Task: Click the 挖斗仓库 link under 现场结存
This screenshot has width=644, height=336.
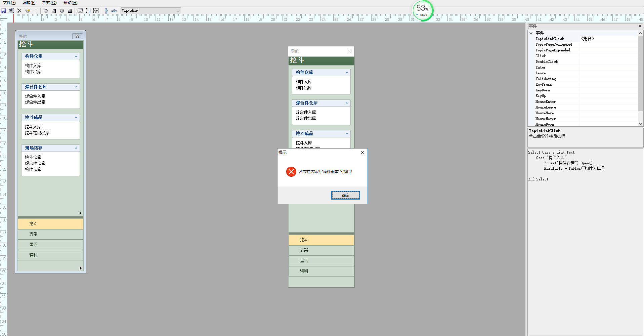Action: click(x=33, y=157)
